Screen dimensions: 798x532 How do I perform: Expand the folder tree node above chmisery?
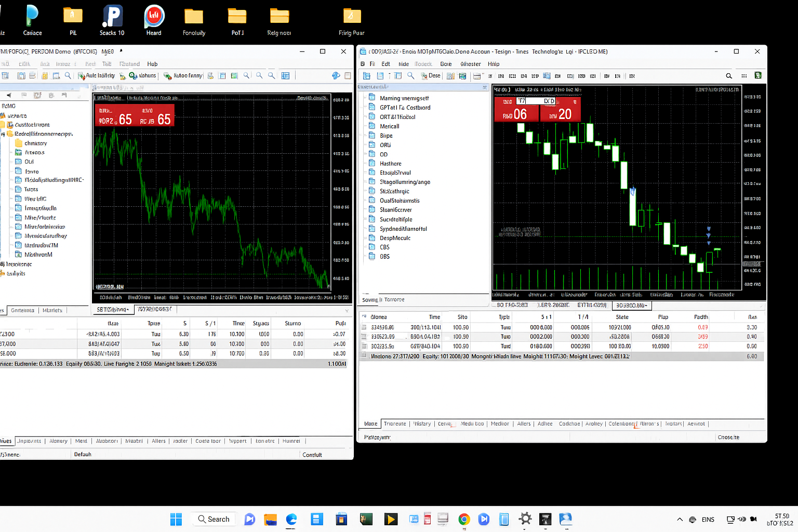point(3,134)
